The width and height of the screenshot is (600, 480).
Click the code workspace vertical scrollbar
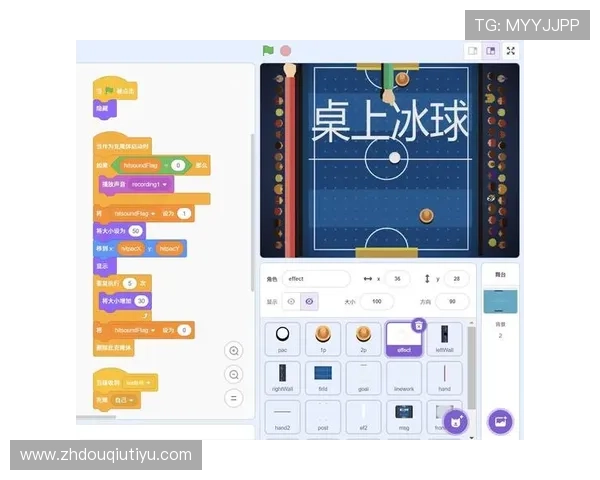click(252, 212)
